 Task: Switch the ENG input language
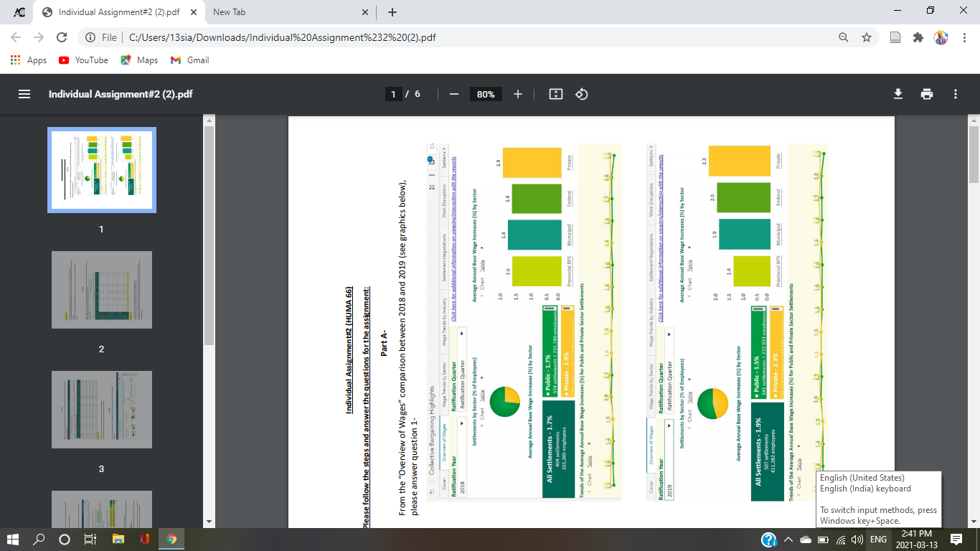(879, 540)
